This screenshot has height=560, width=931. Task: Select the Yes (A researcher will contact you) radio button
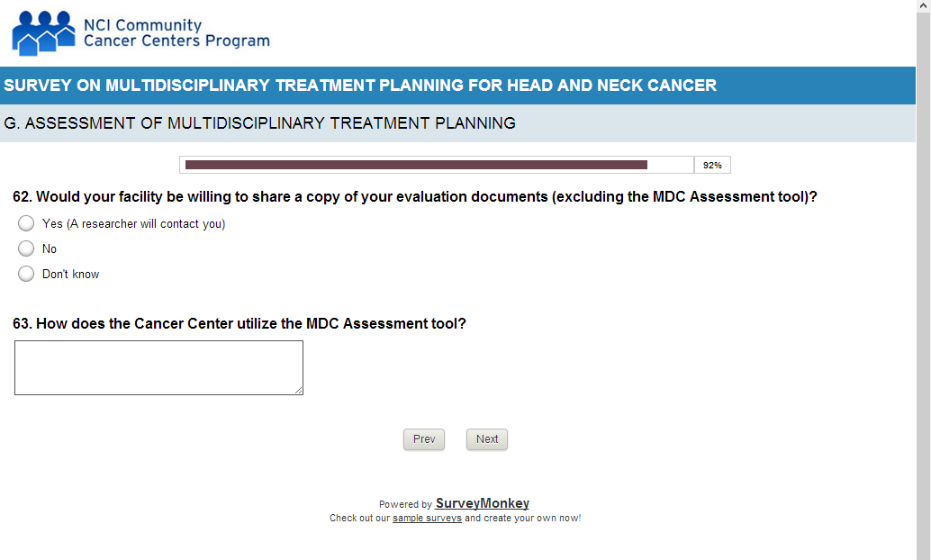click(26, 224)
